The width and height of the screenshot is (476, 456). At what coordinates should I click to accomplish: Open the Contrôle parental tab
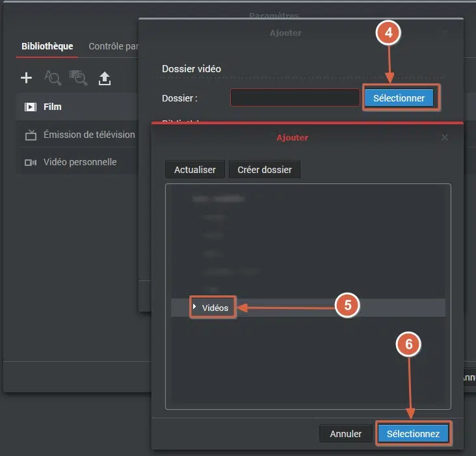pyautogui.click(x=114, y=46)
